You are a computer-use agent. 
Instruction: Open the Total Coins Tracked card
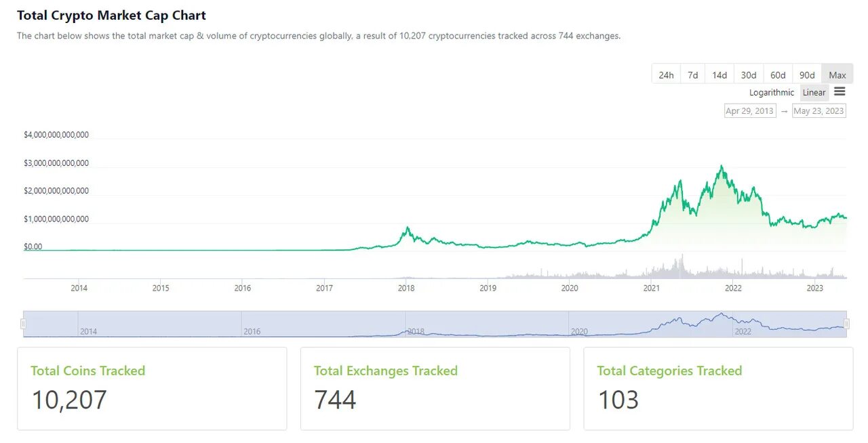pos(152,388)
